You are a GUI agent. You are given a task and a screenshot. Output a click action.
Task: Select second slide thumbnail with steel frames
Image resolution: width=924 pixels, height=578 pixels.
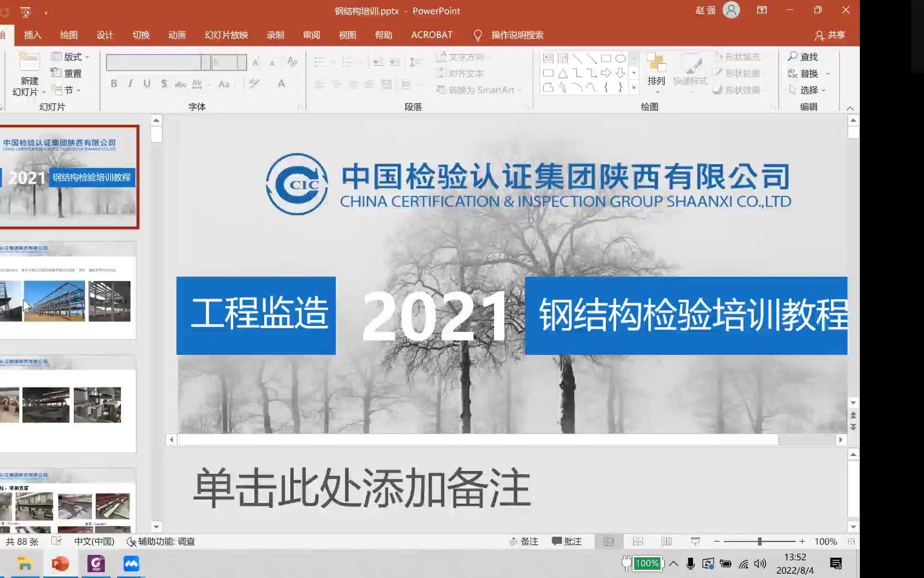pos(67,291)
